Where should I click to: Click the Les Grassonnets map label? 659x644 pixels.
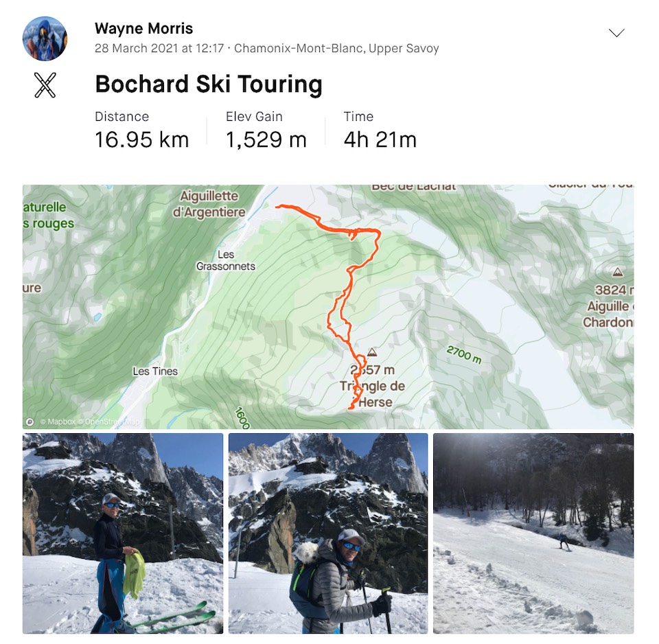click(x=226, y=260)
